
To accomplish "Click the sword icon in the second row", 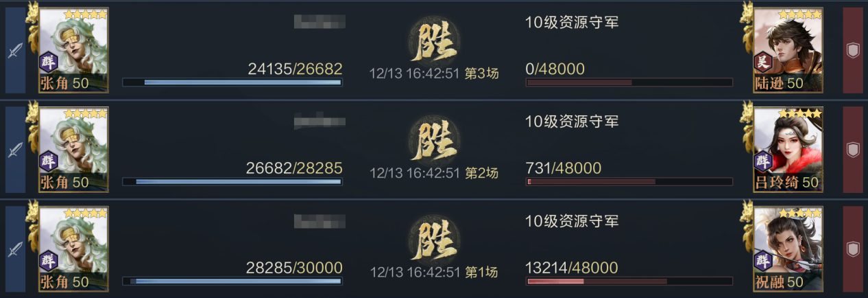I will pos(15,150).
